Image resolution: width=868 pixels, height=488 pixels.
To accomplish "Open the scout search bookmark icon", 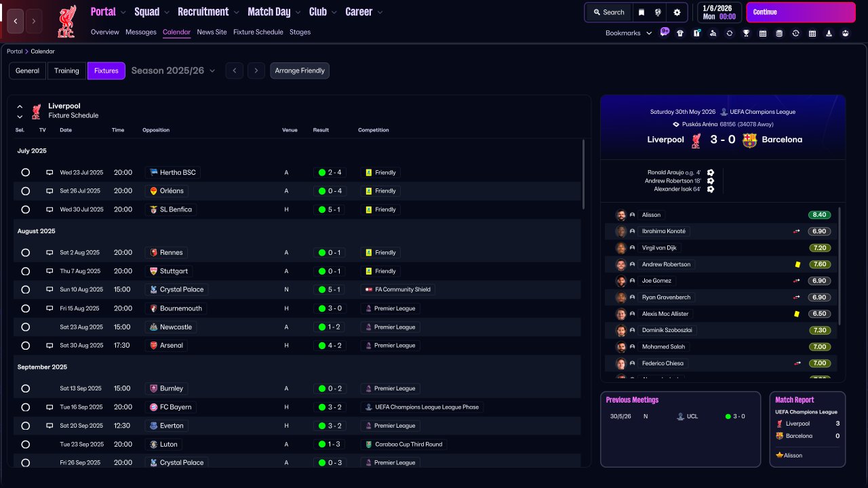I will click(x=713, y=33).
